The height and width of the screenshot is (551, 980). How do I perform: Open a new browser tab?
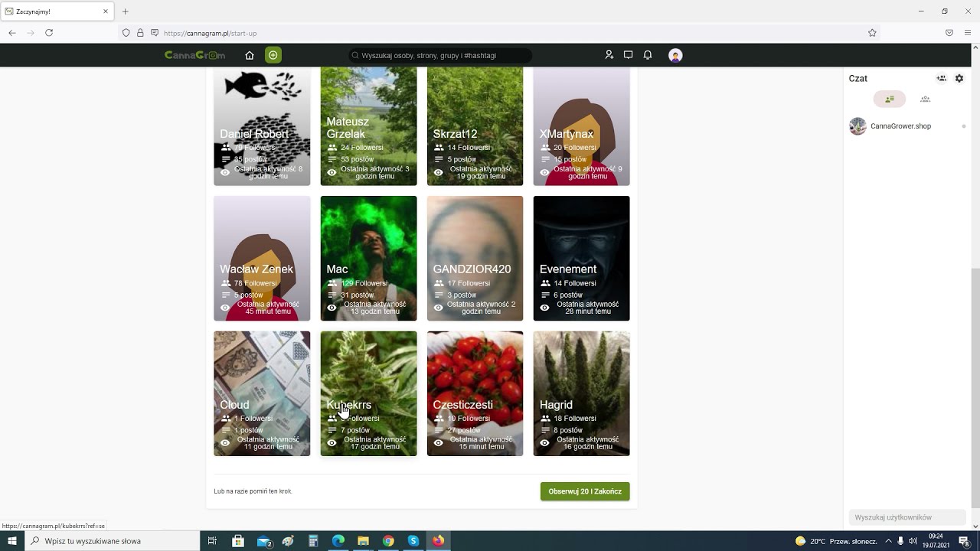(126, 11)
